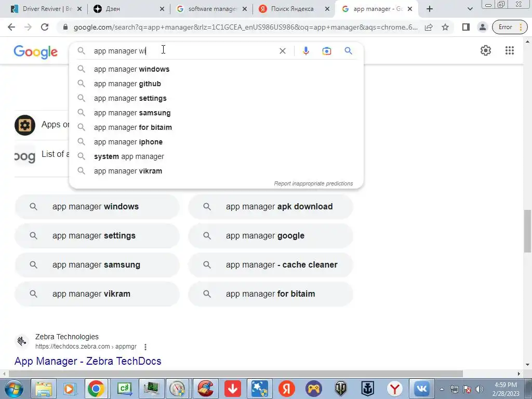Click Report inappropriate predictions
The height and width of the screenshot is (399, 532).
click(313, 183)
